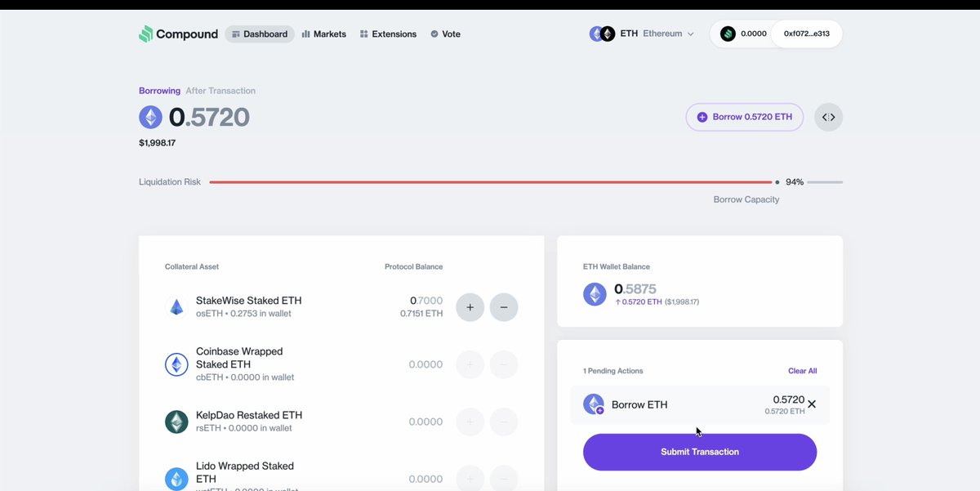Click the Collateral Asset column header
980x491 pixels.
coord(192,267)
